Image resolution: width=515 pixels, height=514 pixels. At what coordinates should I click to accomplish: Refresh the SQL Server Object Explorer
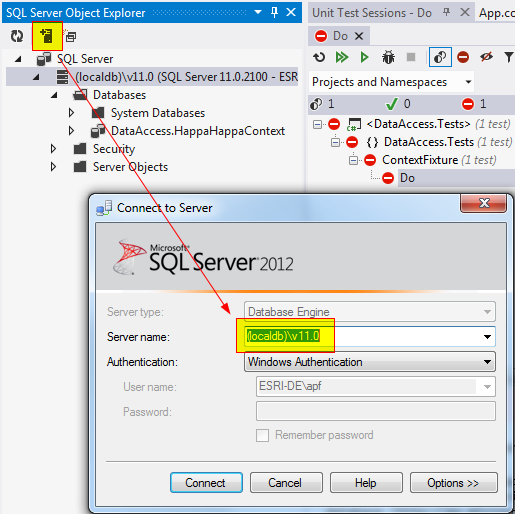(17, 36)
